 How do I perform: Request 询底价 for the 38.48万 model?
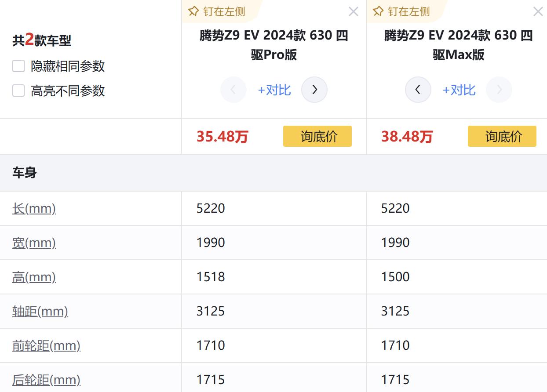coord(502,136)
